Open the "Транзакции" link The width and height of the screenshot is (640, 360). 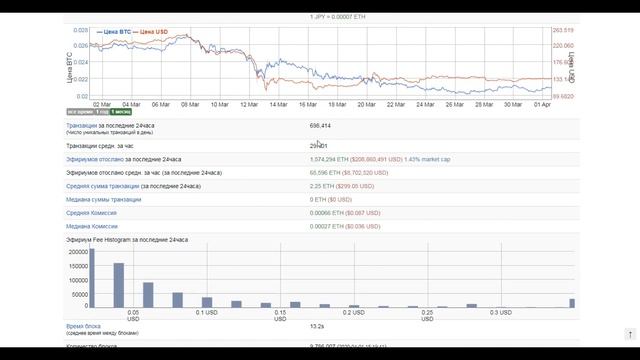pos(82,126)
